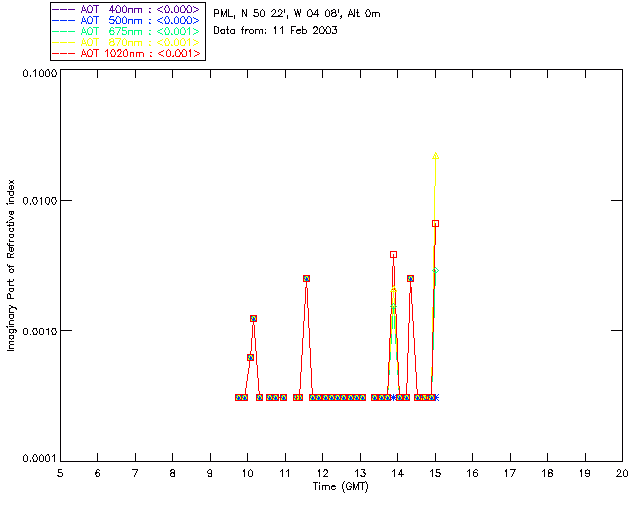Click the red square marker atop the 15h peak
The height and width of the screenshot is (512, 640).
436,223
